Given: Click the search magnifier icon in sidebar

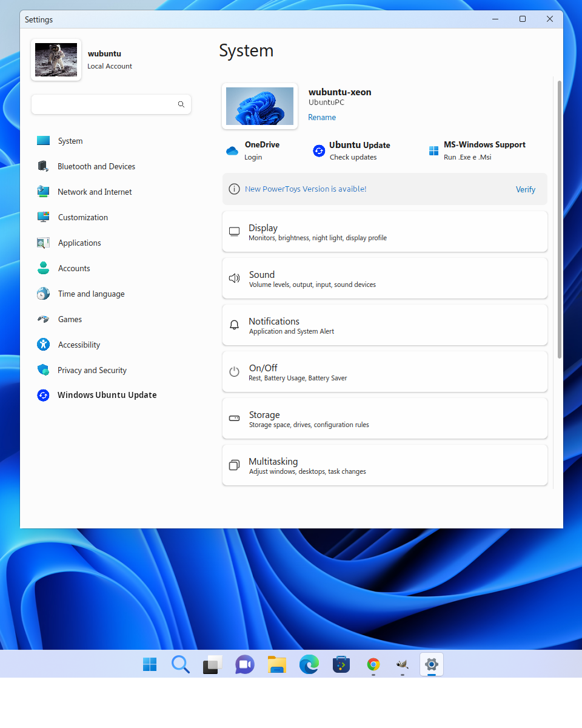Looking at the screenshot, I should (181, 104).
